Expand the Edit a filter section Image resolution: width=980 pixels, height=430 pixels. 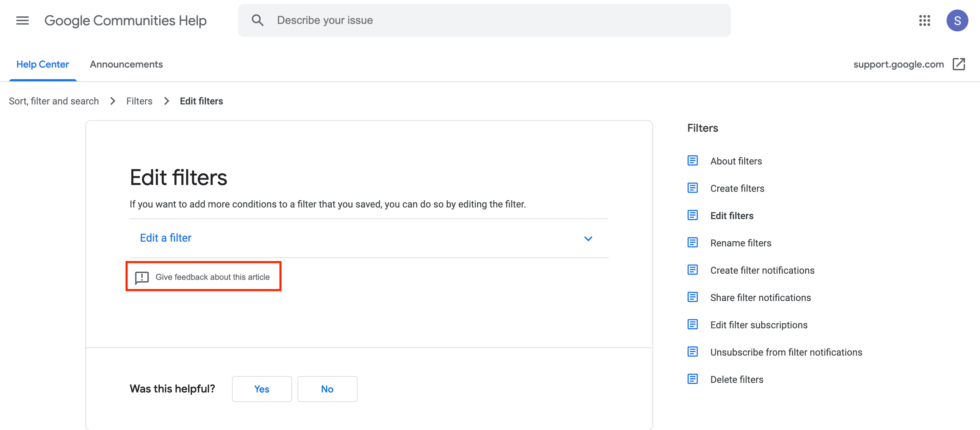pos(166,238)
